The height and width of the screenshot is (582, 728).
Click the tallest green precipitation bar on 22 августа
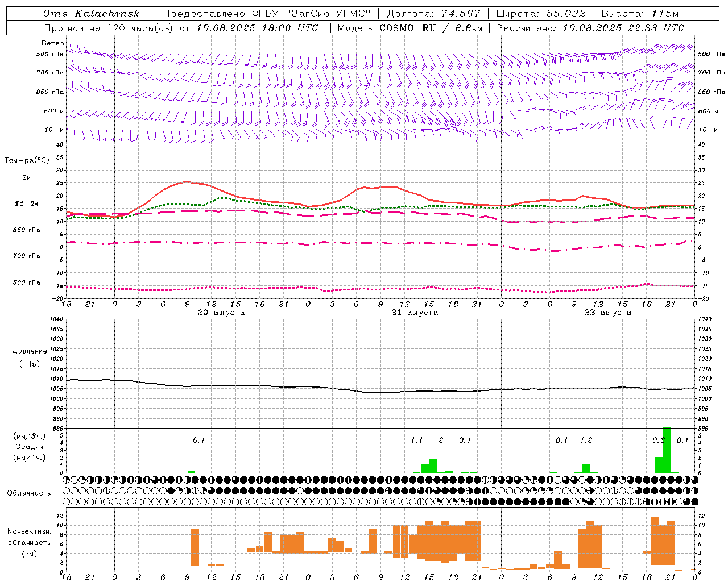point(667,450)
